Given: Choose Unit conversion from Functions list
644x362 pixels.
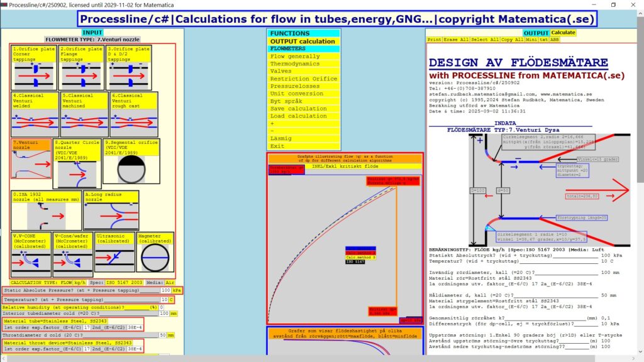Looking at the screenshot, I should tap(297, 94).
